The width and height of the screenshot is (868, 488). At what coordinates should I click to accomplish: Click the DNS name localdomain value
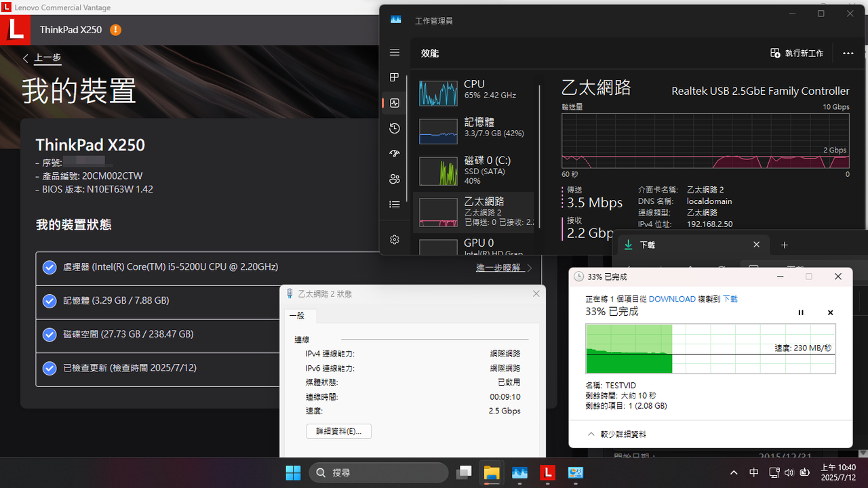pos(709,201)
